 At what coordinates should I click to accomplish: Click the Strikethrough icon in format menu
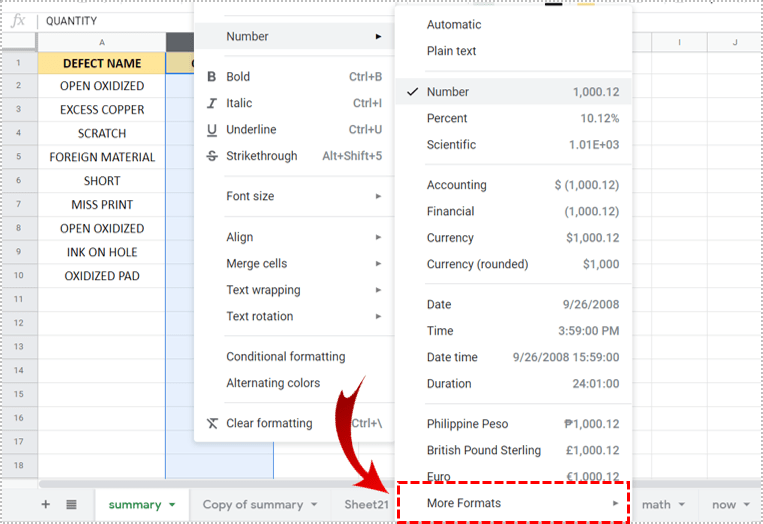[211, 156]
